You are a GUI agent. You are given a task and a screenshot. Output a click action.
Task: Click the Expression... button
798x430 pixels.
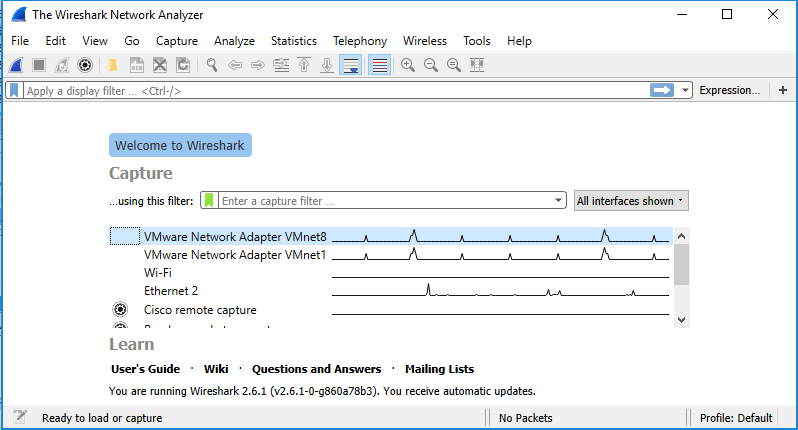(x=729, y=90)
